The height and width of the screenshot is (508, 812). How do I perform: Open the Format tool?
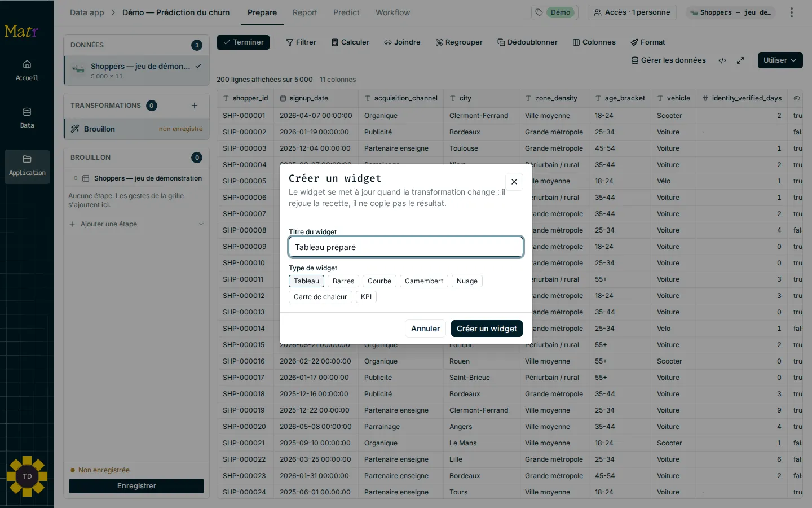(647, 42)
